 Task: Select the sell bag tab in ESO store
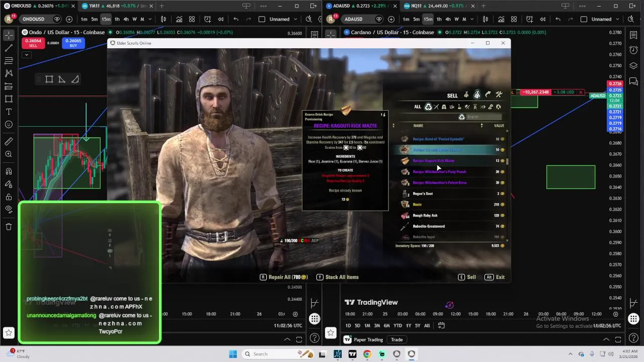[477, 95]
